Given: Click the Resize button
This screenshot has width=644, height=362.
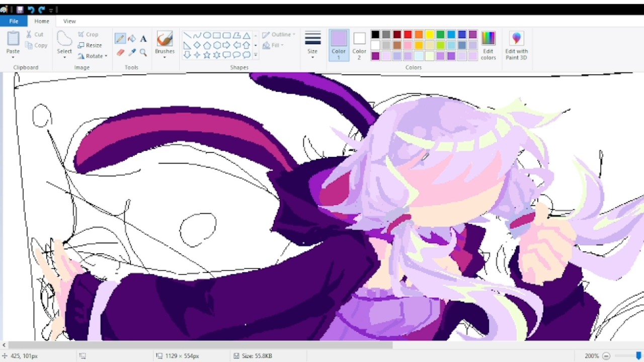Looking at the screenshot, I should click(x=90, y=45).
